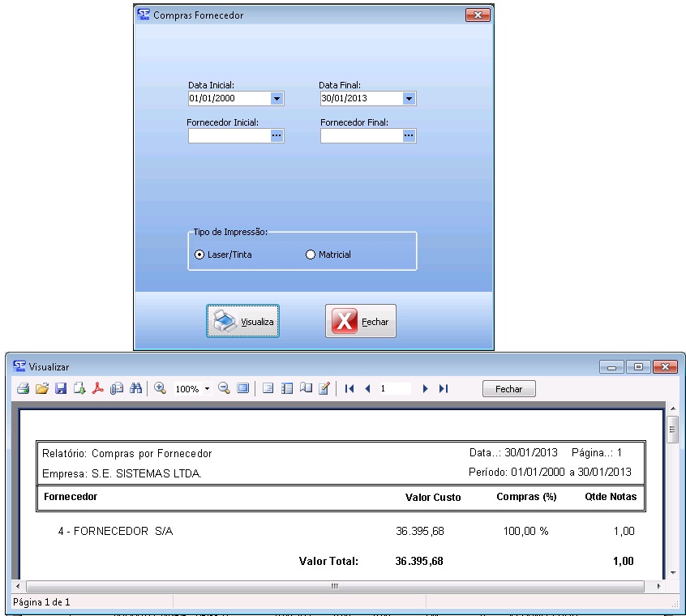
Task: Jump to the last page of report
Action: [444, 389]
